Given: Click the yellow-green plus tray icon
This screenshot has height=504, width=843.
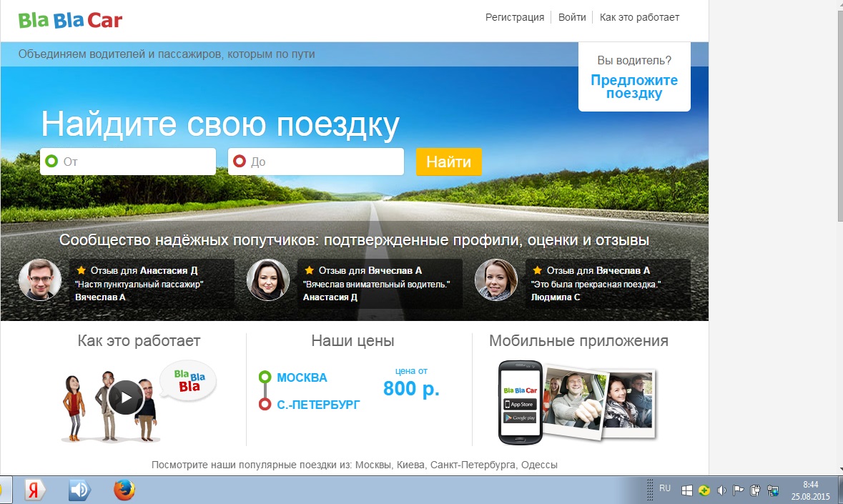Looking at the screenshot, I should [x=704, y=490].
